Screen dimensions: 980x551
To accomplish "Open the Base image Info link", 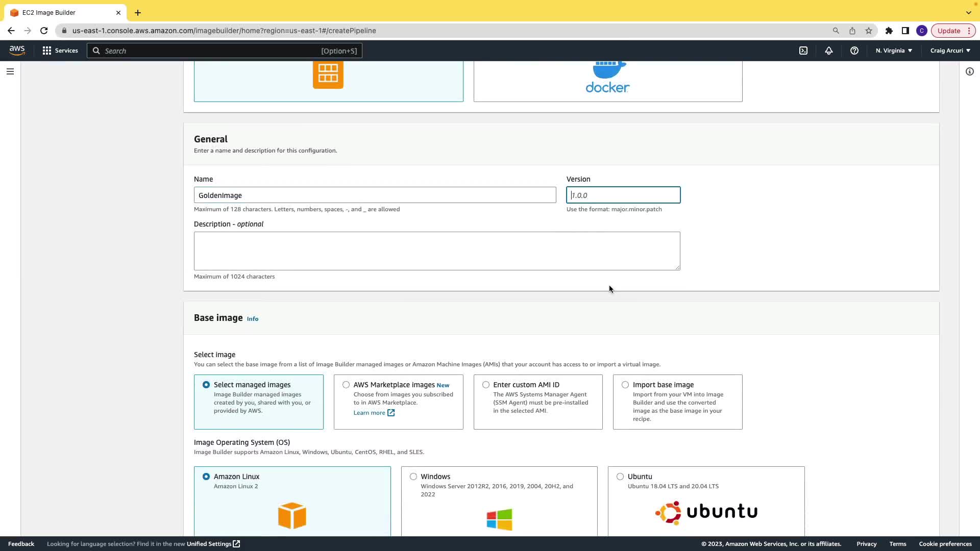I will pyautogui.click(x=253, y=319).
